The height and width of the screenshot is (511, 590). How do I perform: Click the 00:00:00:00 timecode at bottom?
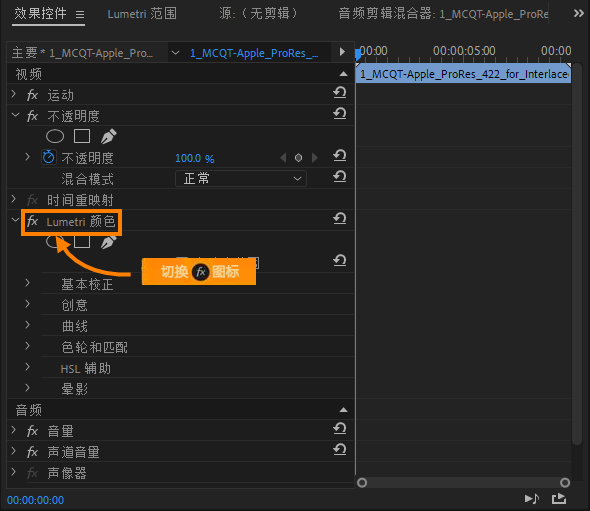(x=35, y=500)
